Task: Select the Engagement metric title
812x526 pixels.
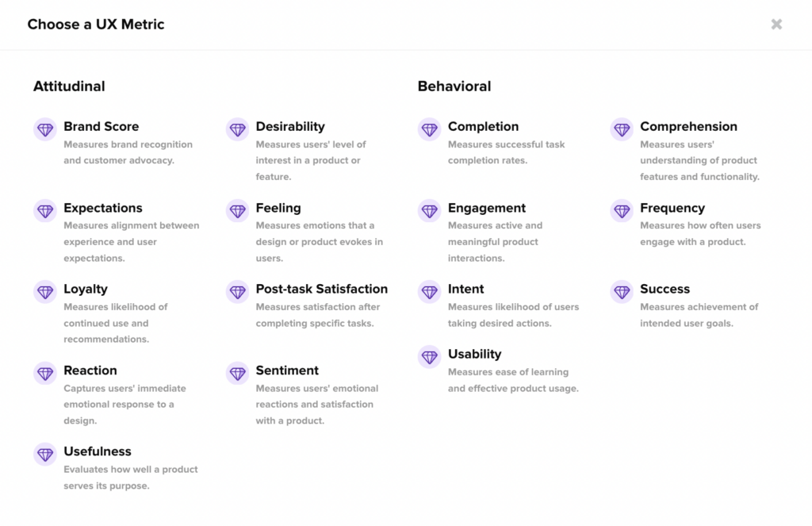Action: coord(486,208)
